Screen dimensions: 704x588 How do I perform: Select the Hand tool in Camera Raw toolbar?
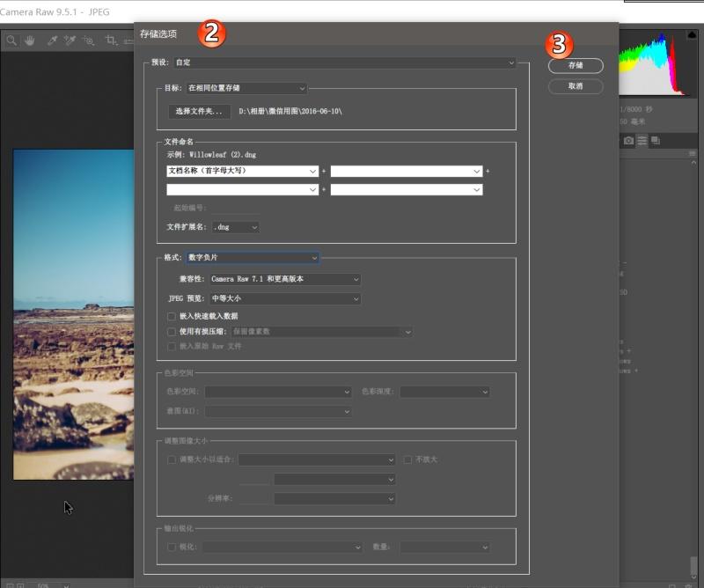click(30, 40)
